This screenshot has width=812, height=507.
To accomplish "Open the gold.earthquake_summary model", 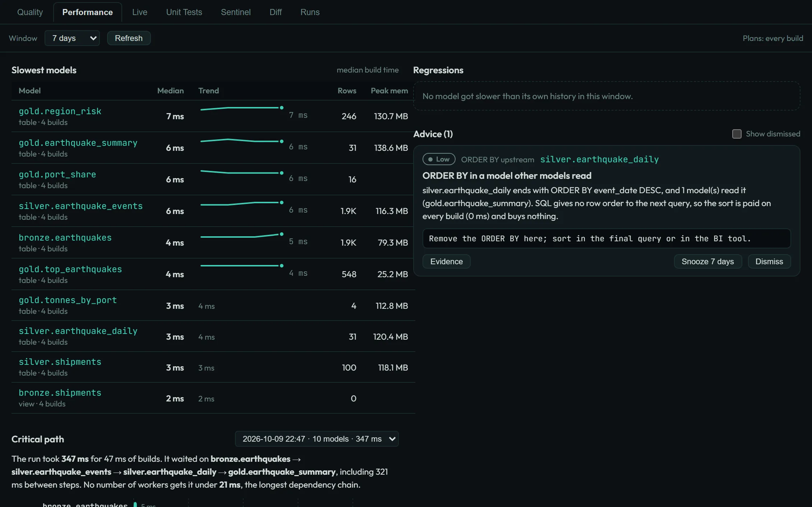I will (78, 143).
